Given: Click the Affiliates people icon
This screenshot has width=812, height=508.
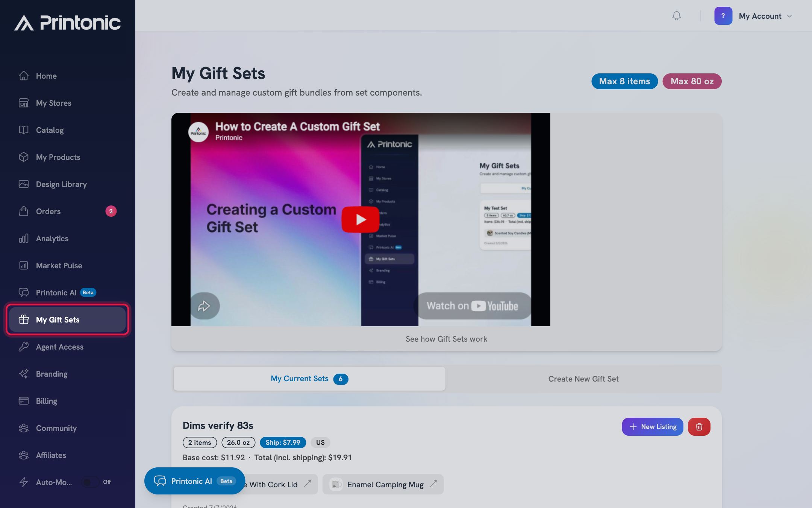Looking at the screenshot, I should (24, 455).
